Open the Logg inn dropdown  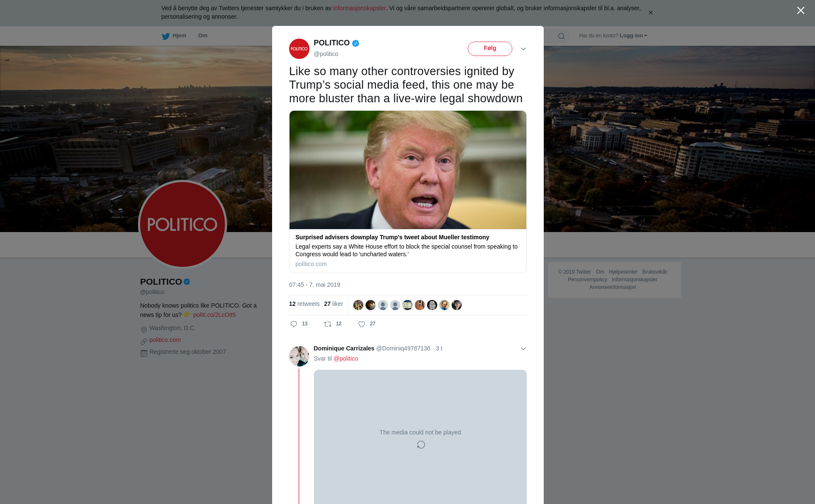click(633, 36)
